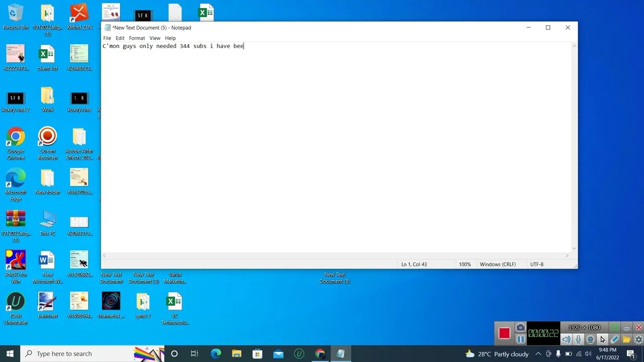This screenshot has width=644, height=362.
Task: Click Notepad vertical scrollbar down arrow
Action: pyautogui.click(x=574, y=248)
